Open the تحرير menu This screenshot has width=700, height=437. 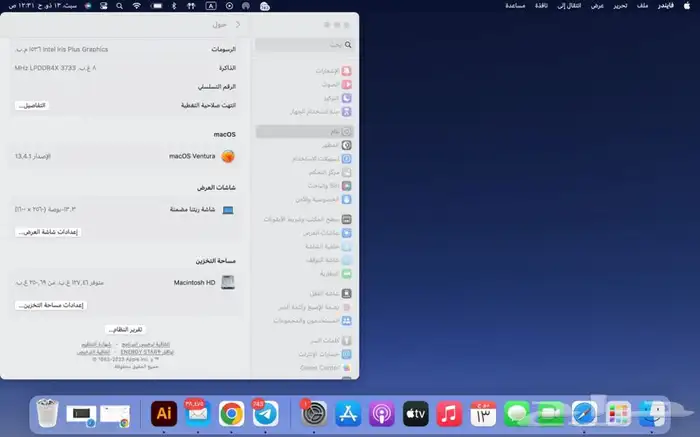620,6
